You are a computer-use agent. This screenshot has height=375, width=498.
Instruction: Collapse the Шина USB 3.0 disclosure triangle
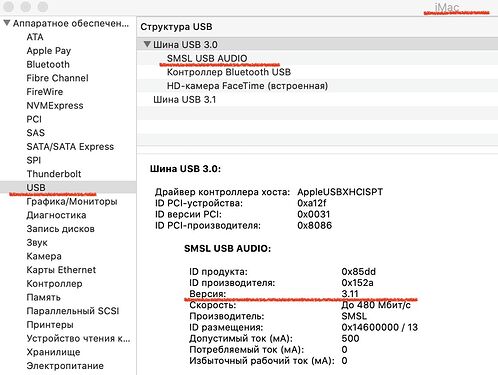coord(147,44)
